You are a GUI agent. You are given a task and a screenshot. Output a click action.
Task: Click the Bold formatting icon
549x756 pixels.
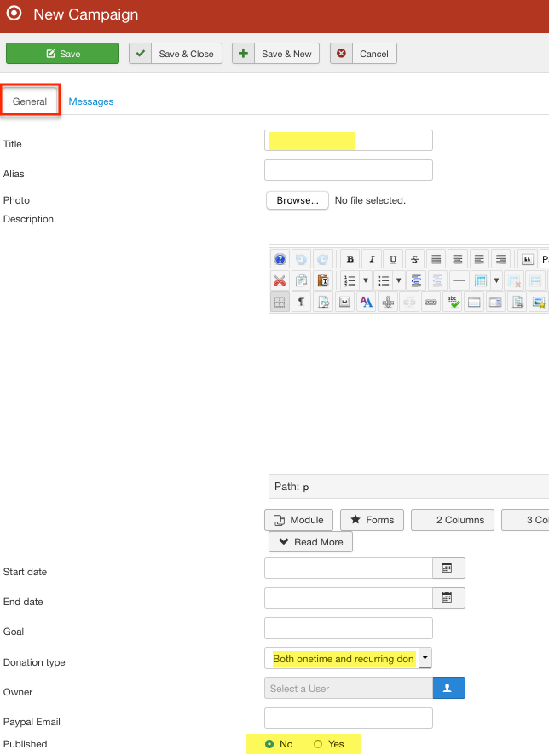(x=350, y=259)
